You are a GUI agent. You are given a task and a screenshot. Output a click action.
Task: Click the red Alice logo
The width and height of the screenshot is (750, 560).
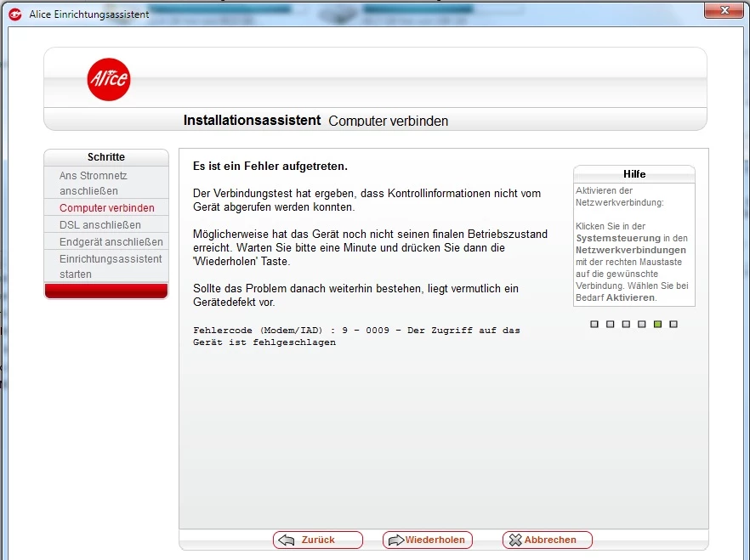pyautogui.click(x=109, y=79)
